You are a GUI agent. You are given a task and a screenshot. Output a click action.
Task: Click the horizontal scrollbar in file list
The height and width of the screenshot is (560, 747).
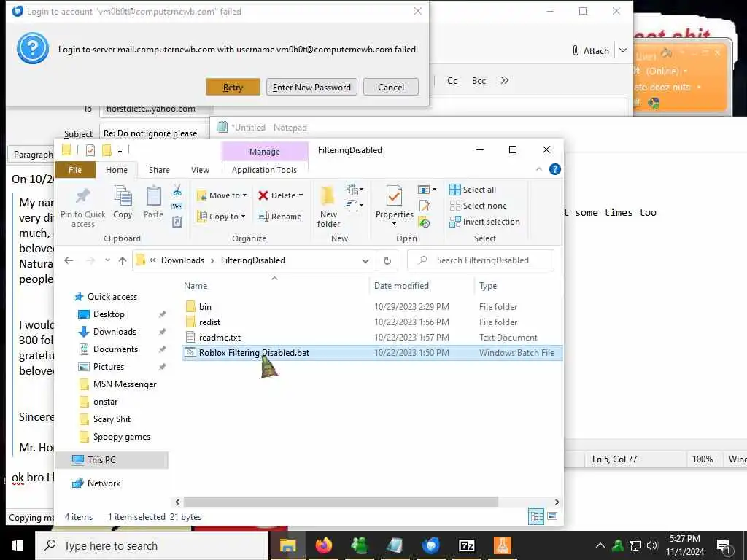tap(341, 502)
